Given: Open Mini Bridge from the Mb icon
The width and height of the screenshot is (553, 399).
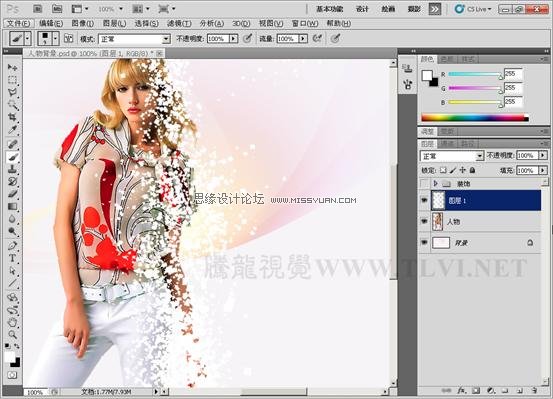Looking at the screenshot, I should [56, 8].
